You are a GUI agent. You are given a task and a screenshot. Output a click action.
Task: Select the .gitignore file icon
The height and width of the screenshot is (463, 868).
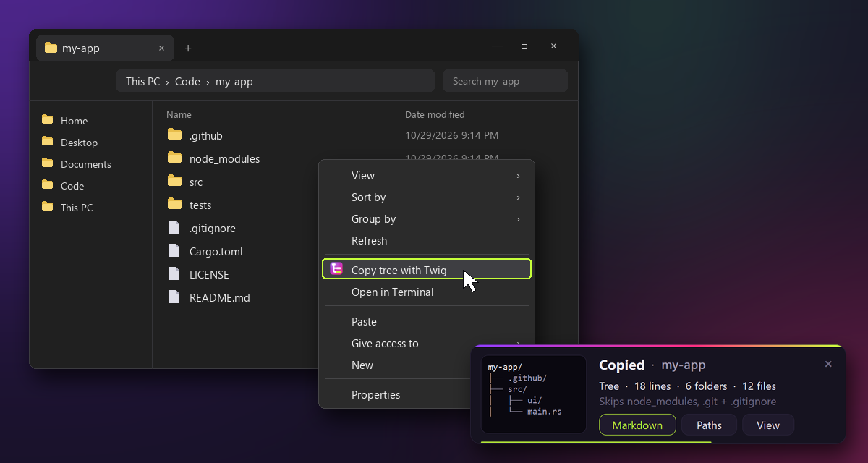tap(174, 227)
